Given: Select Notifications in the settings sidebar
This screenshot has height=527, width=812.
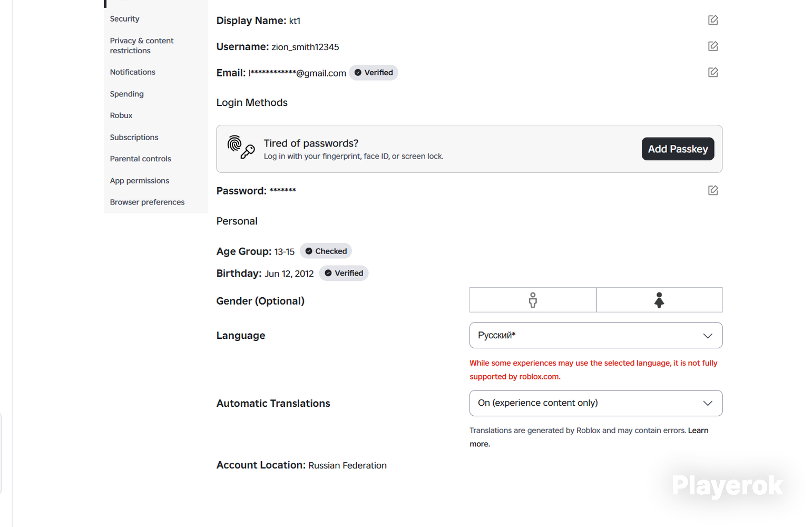Looking at the screenshot, I should pyautogui.click(x=132, y=72).
